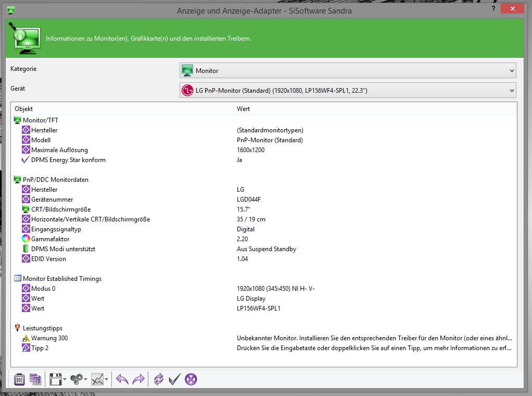This screenshot has height=396, width=532.
Task: Click the refresh arrows icon
Action: click(x=158, y=379)
